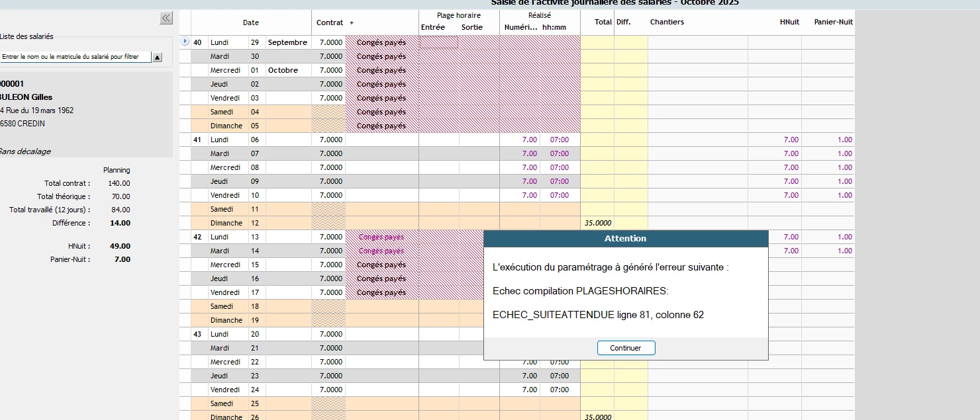Click Continuer in the Attention dialog

[x=626, y=348]
